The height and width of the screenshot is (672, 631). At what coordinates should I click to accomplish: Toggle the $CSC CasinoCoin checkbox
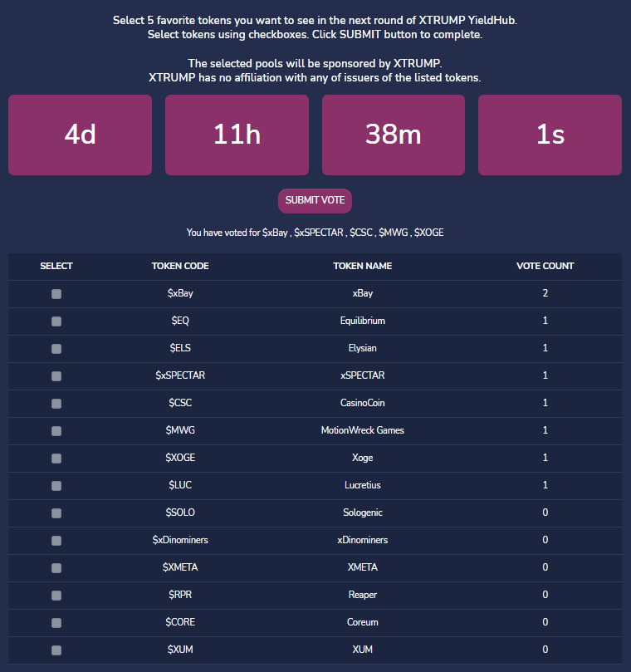pos(56,404)
